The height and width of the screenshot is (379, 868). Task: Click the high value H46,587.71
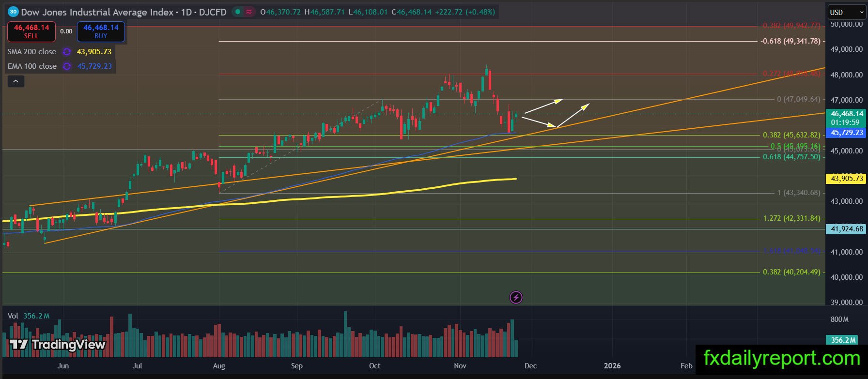[x=325, y=12]
